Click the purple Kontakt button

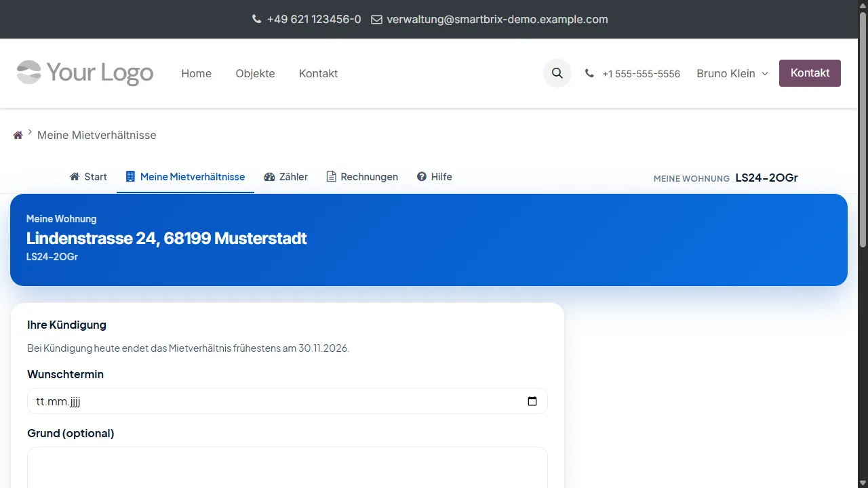(810, 73)
